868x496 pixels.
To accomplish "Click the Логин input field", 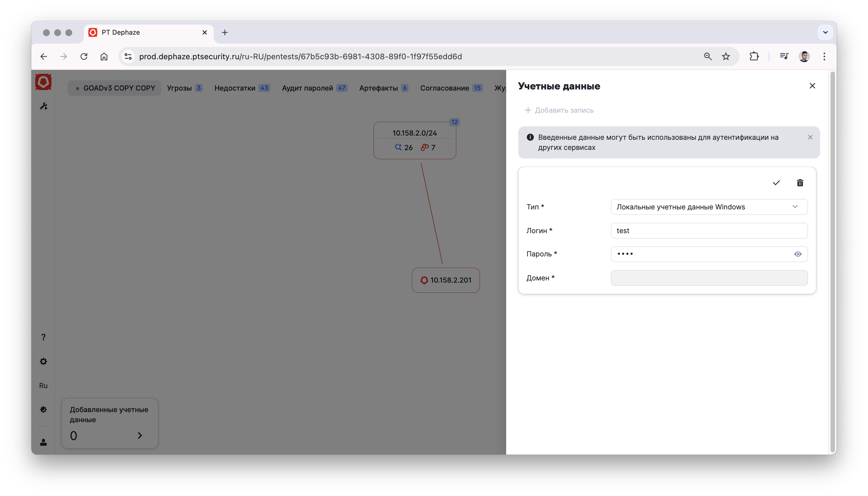I will point(709,231).
